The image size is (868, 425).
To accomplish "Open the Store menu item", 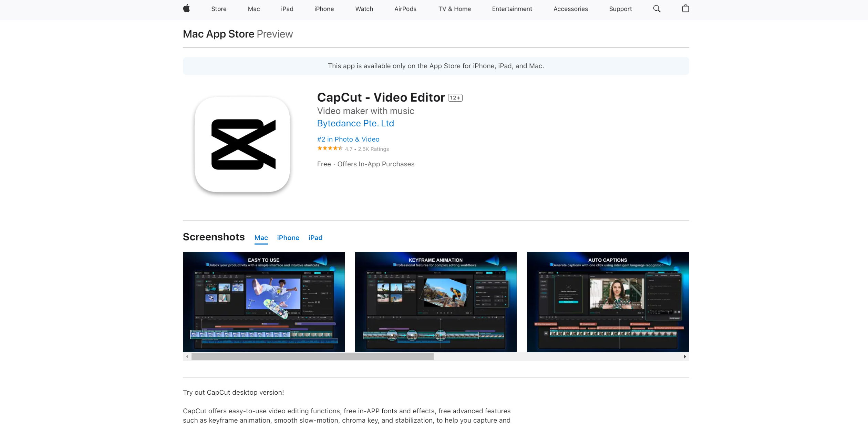I will [x=219, y=9].
